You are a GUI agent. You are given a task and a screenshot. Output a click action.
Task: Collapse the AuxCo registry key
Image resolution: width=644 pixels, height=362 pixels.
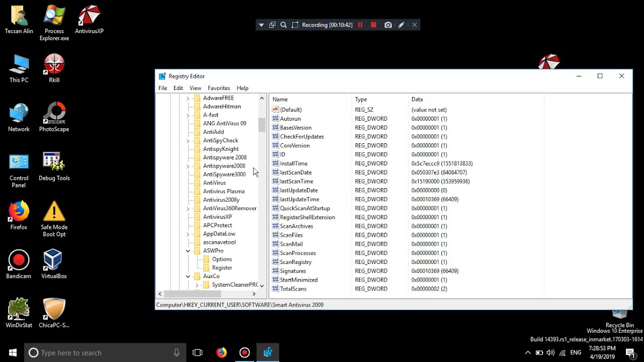pos(188,276)
